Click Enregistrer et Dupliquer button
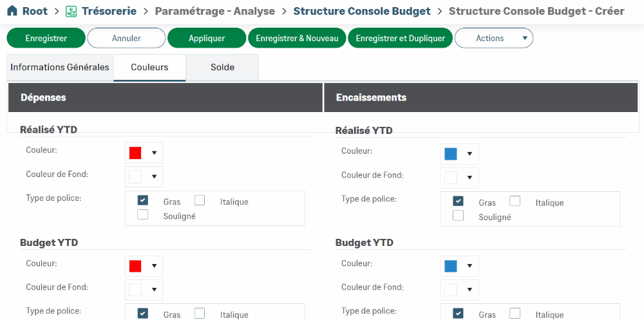The image size is (644, 320). (400, 38)
